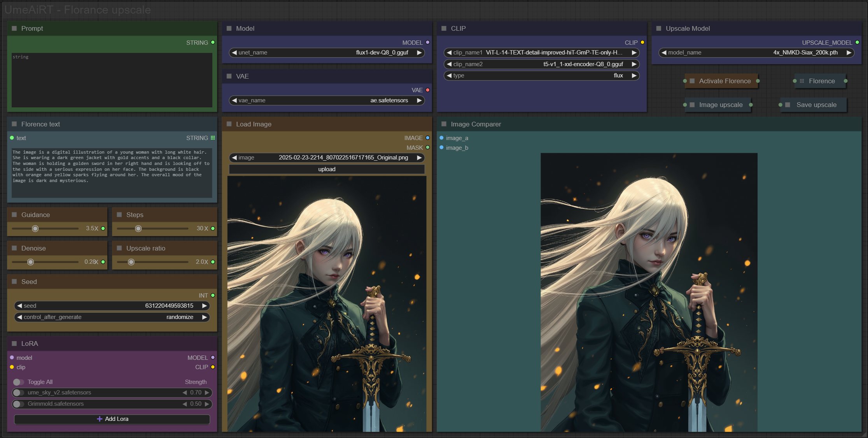Click the Image Comparer collapse icon
Screen dimensions: 868x438
pos(444,124)
